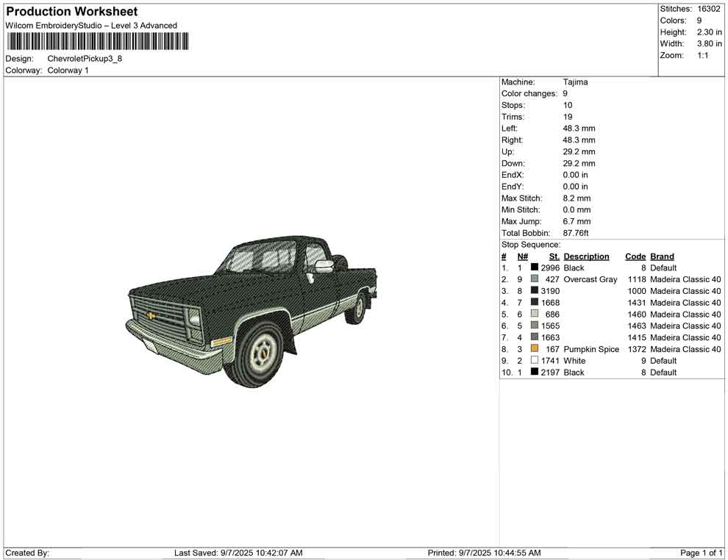Click the Page 1 of 1 footer text

click(x=701, y=553)
